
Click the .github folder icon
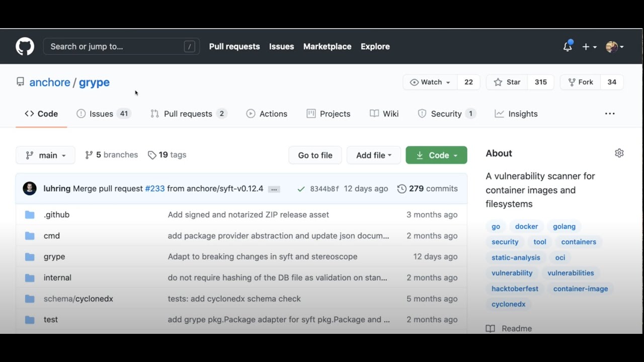30,215
